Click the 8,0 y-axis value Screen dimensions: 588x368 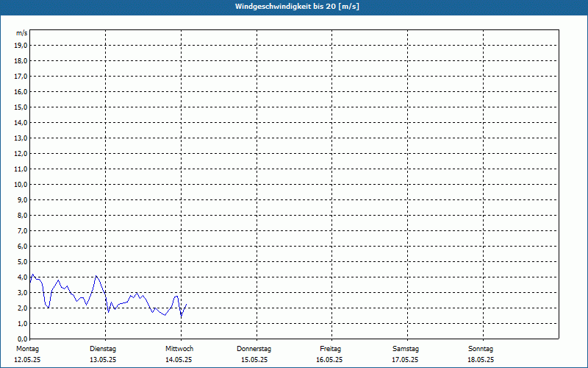pyautogui.click(x=22, y=215)
